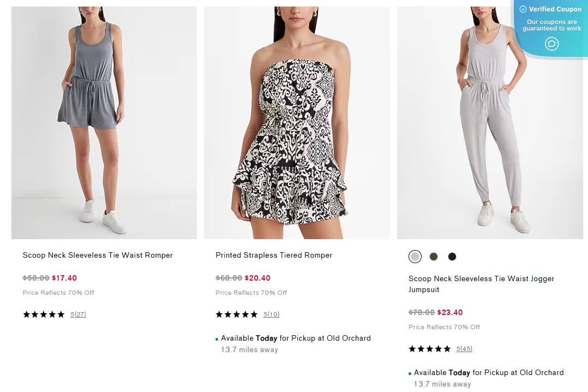The image size is (588, 392).
Task: Open the Scoop Neck Sleeveless Tie Waist Romper page
Action: click(98, 255)
